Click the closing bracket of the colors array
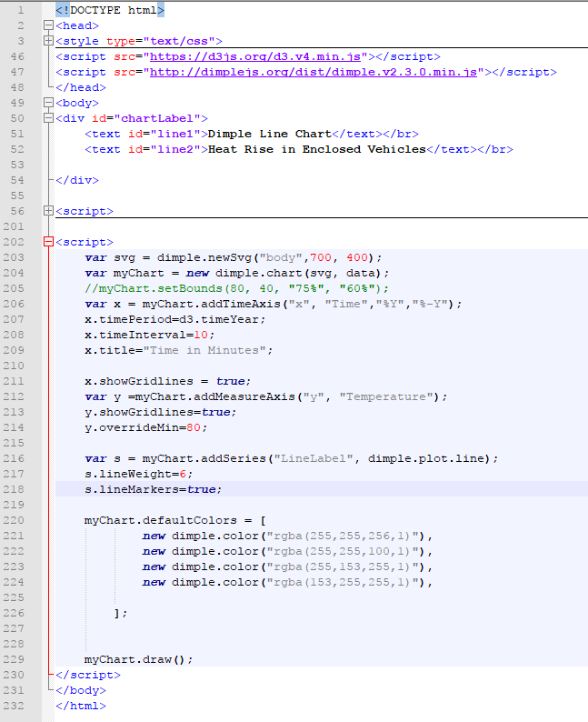This screenshot has height=722, width=588. coord(121,613)
